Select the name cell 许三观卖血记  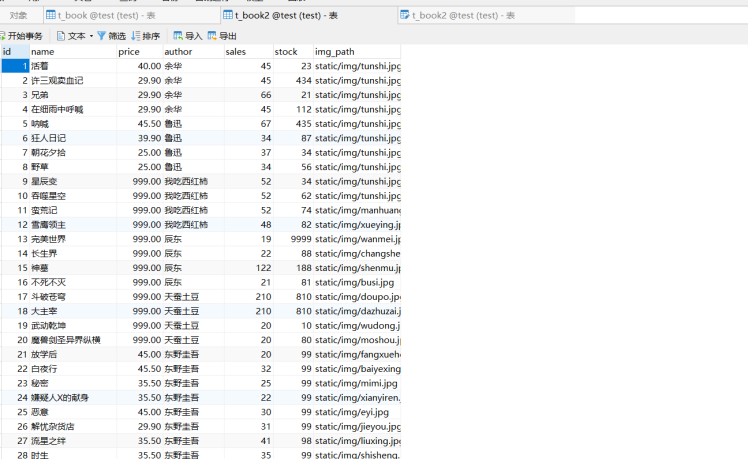pyautogui.click(x=73, y=80)
